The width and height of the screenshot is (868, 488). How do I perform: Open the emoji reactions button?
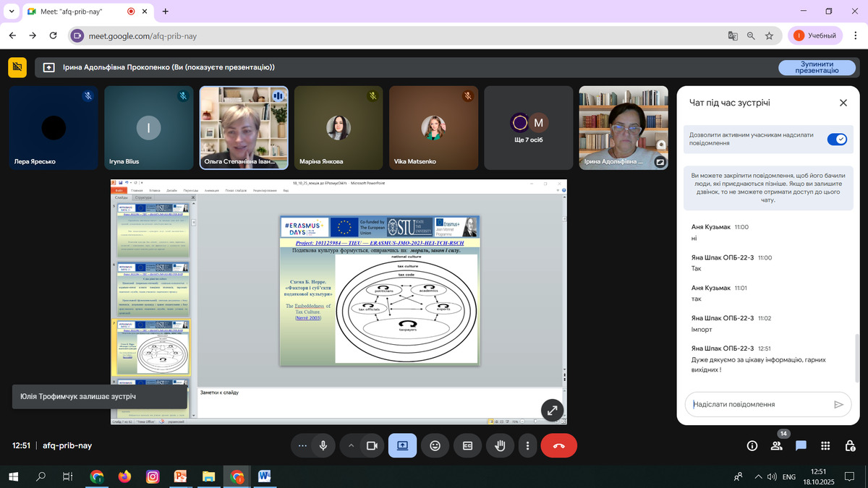click(x=435, y=446)
